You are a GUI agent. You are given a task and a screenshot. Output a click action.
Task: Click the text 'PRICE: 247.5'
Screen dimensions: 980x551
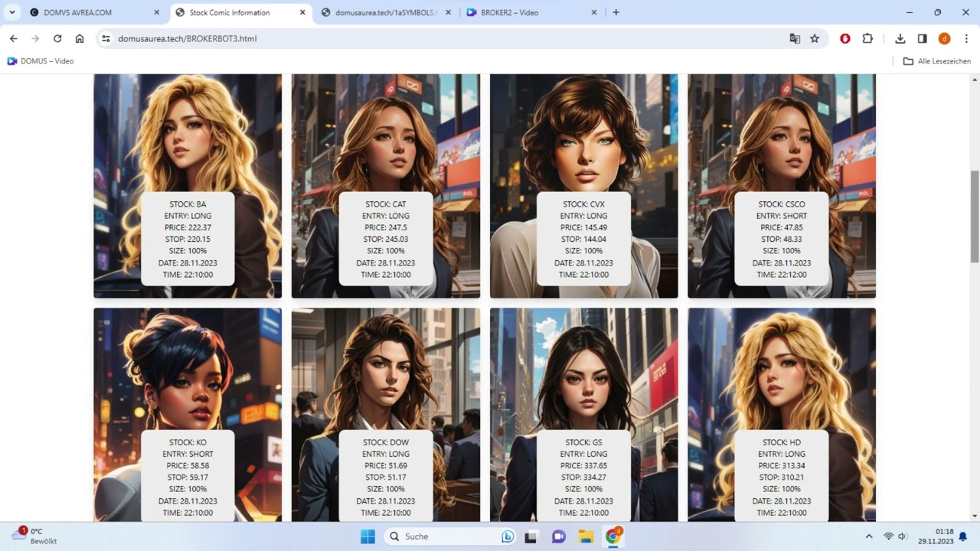click(386, 227)
